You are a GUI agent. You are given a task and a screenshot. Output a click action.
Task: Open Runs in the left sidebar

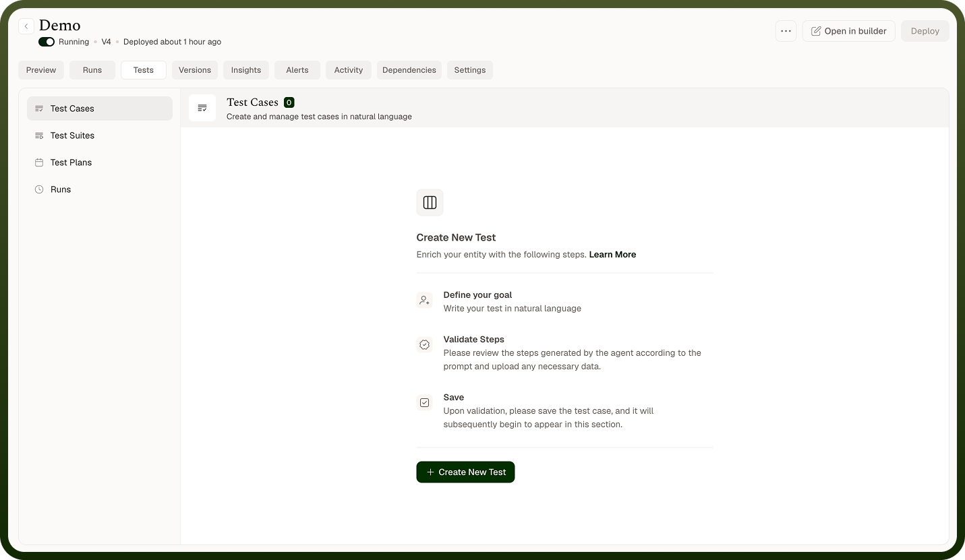[100, 189]
